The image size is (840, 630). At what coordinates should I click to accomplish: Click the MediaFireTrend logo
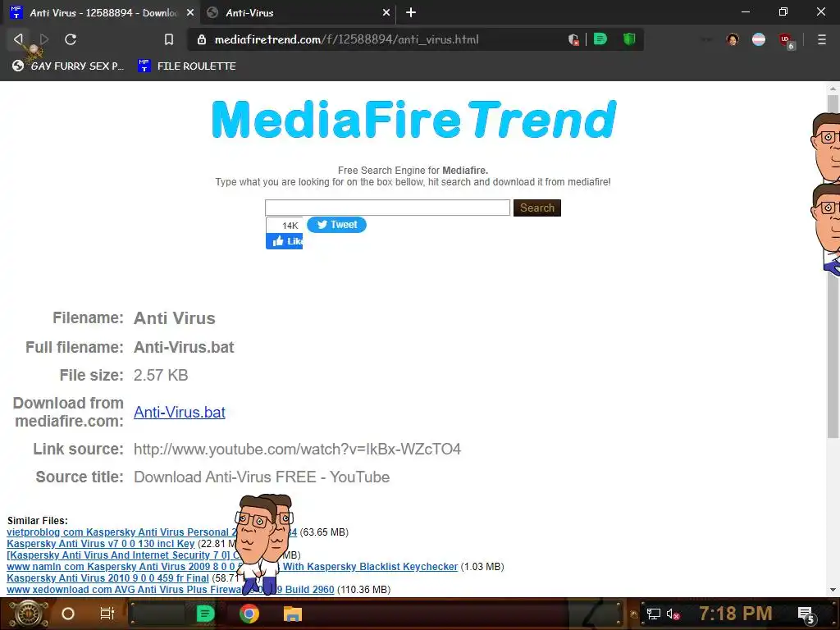[414, 120]
